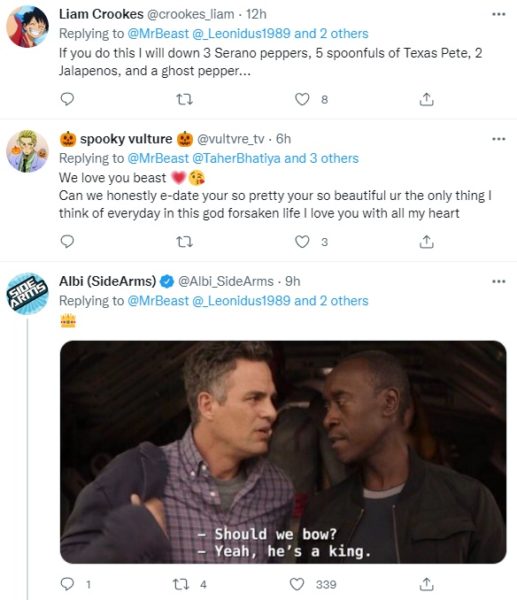Open more options on Liam Crookes' tweet
This screenshot has height=600, width=517.
499,14
